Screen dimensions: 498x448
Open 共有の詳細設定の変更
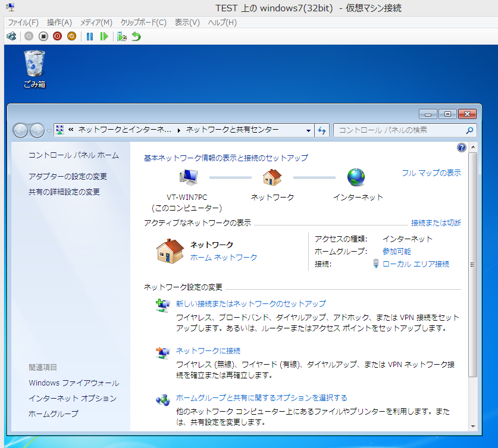64,192
